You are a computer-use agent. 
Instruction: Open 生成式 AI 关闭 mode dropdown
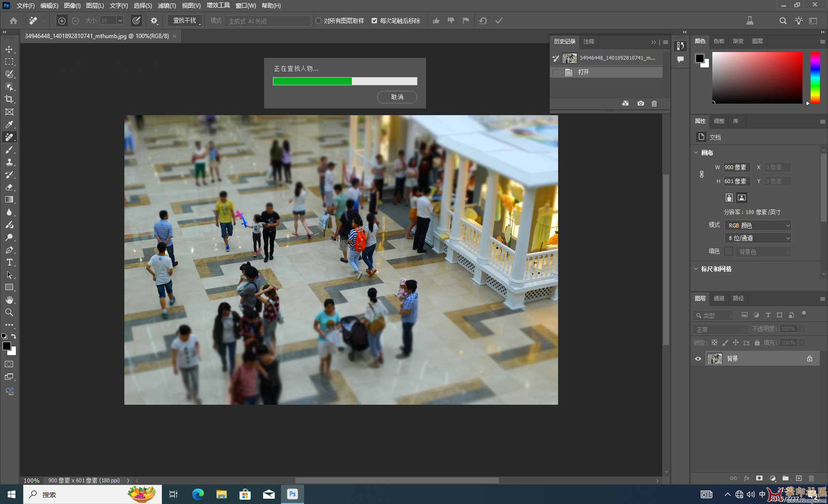pyautogui.click(x=267, y=21)
